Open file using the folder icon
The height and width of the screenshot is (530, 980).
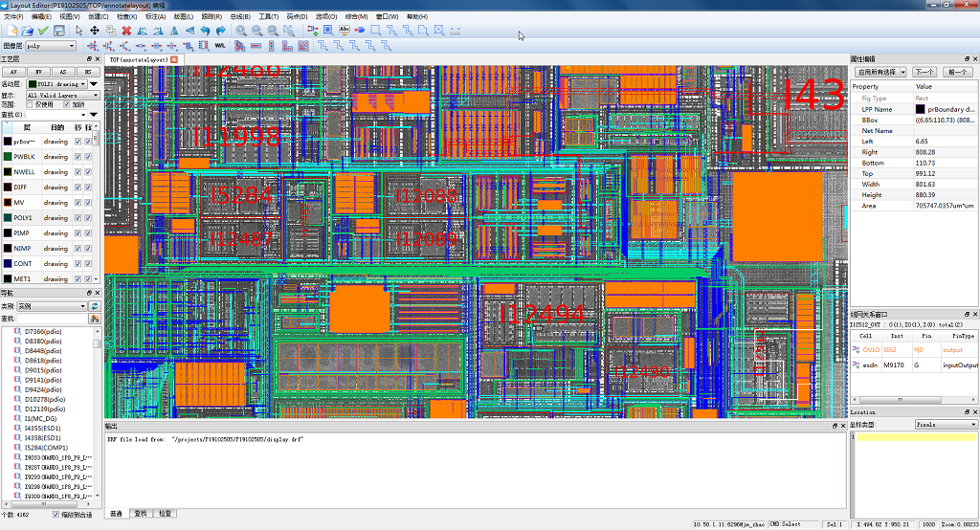pos(28,30)
